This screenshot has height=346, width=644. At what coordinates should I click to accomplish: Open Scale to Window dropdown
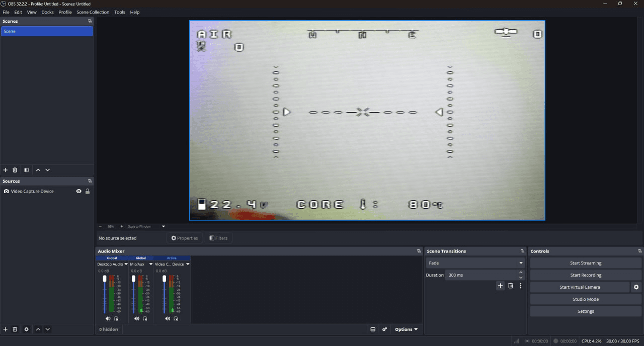coord(146,226)
